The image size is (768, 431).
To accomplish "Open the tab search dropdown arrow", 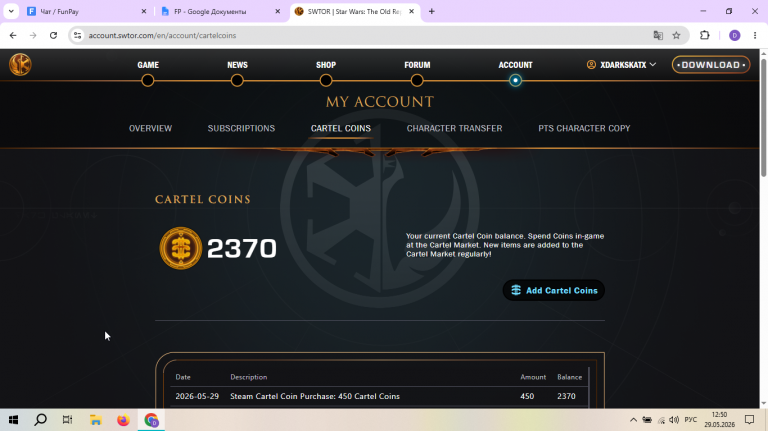I will pyautogui.click(x=11, y=11).
